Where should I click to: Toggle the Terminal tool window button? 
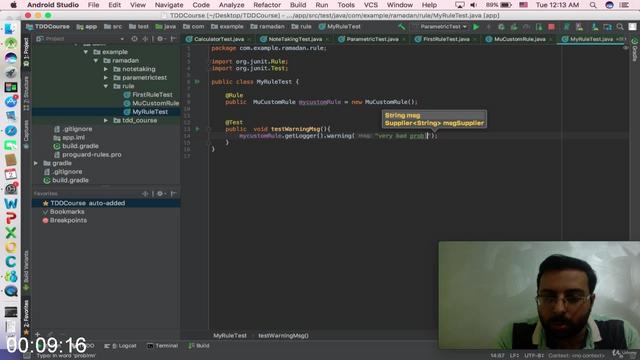coord(162,346)
